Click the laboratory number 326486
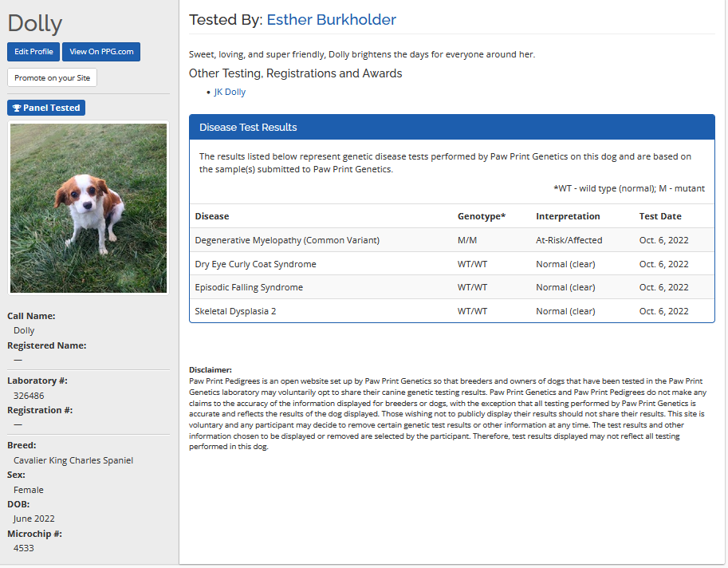 (x=29, y=396)
